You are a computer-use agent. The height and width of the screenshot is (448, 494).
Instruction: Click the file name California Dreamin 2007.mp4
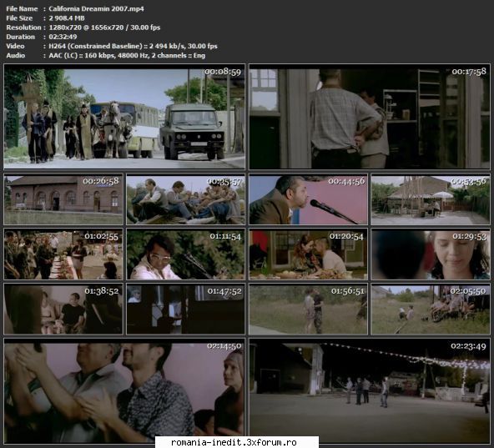click(97, 9)
